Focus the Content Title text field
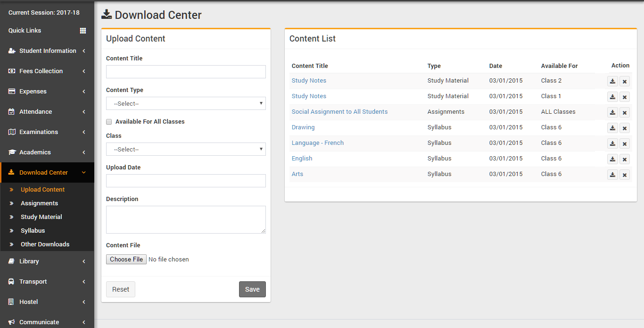This screenshot has width=644, height=328. (x=186, y=72)
